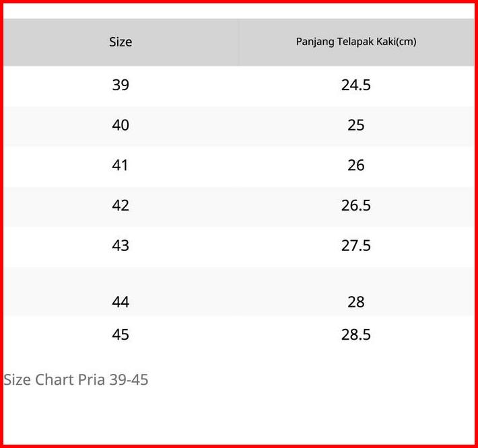This screenshot has height=448, width=478.
Task: Choose the size 44 cell
Action: click(121, 302)
